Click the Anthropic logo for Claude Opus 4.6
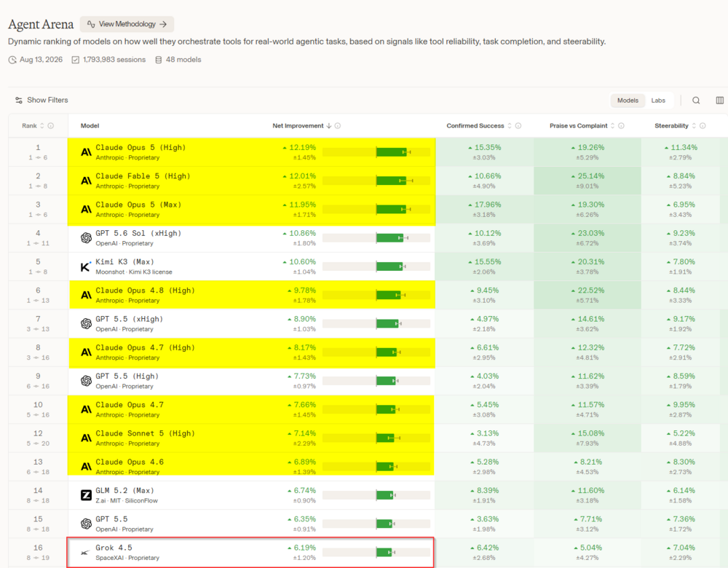The image size is (728, 568). (x=86, y=466)
